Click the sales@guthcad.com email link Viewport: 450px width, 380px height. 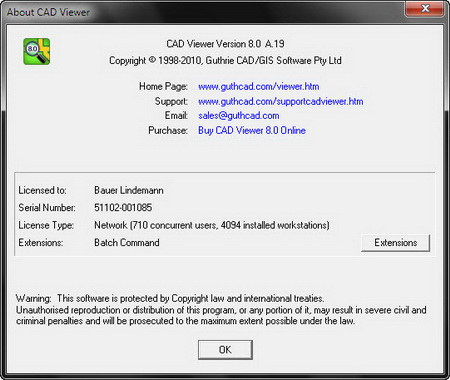[239, 116]
